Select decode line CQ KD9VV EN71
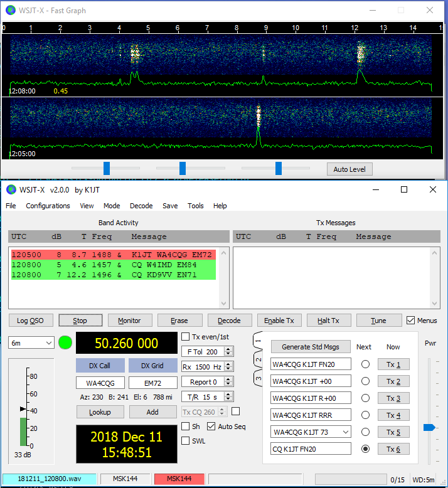The height and width of the screenshot is (488, 448). tap(114, 275)
